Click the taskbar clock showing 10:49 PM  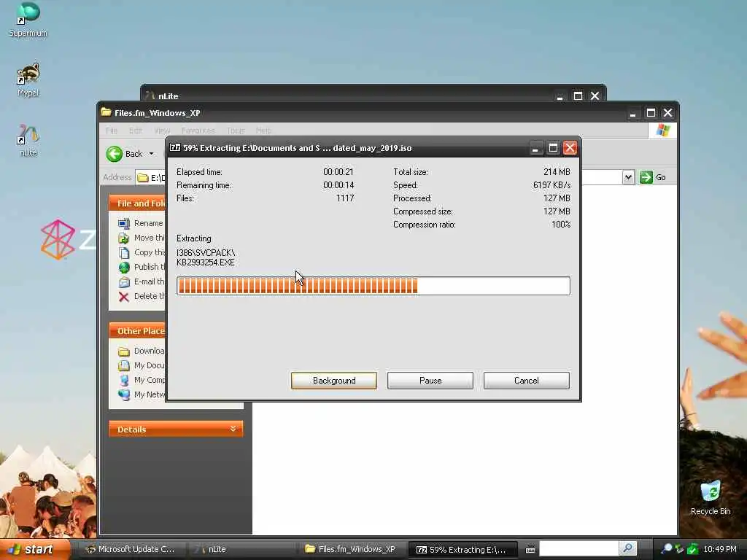720,549
